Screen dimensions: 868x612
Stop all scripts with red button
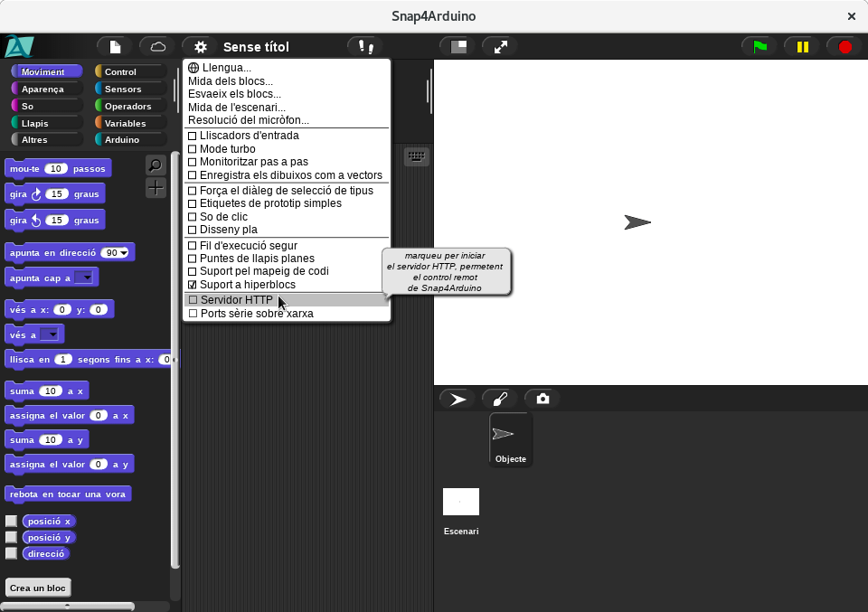[x=844, y=47]
